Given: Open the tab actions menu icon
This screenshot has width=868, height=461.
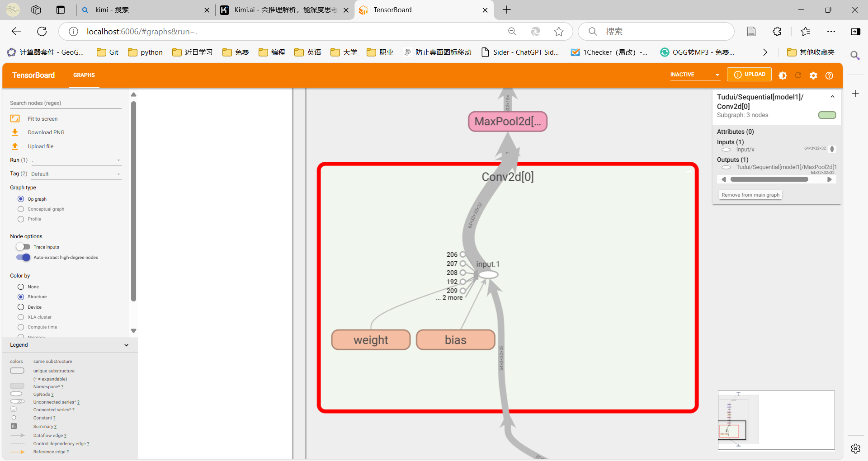Looking at the screenshot, I should click(61, 10).
